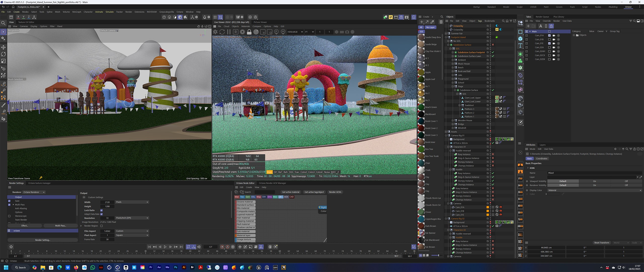Click the Live Viewer render settings gear icon
Image resolution: width=644 pixels, height=272 pixels.
coord(242,32)
